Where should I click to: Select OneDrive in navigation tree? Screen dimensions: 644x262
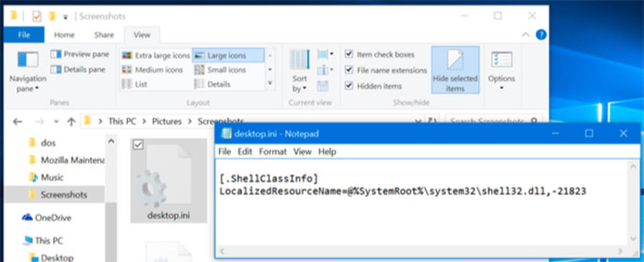point(53,218)
